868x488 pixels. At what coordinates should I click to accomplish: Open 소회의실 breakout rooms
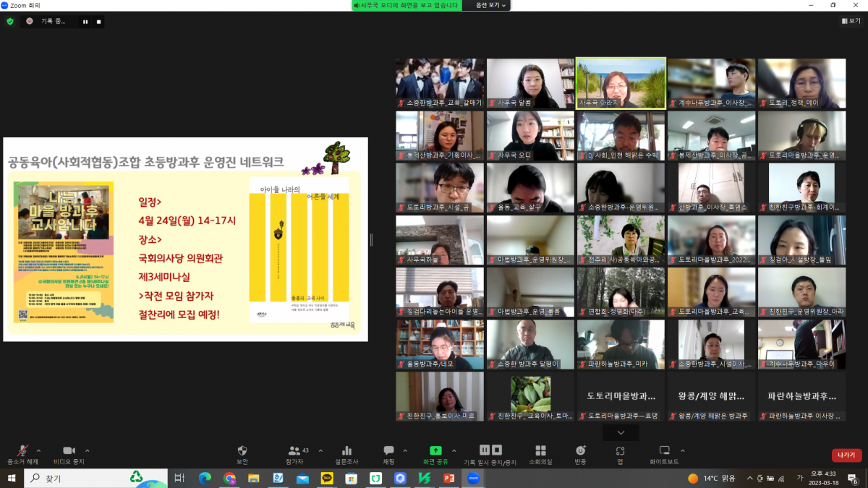tap(540, 450)
